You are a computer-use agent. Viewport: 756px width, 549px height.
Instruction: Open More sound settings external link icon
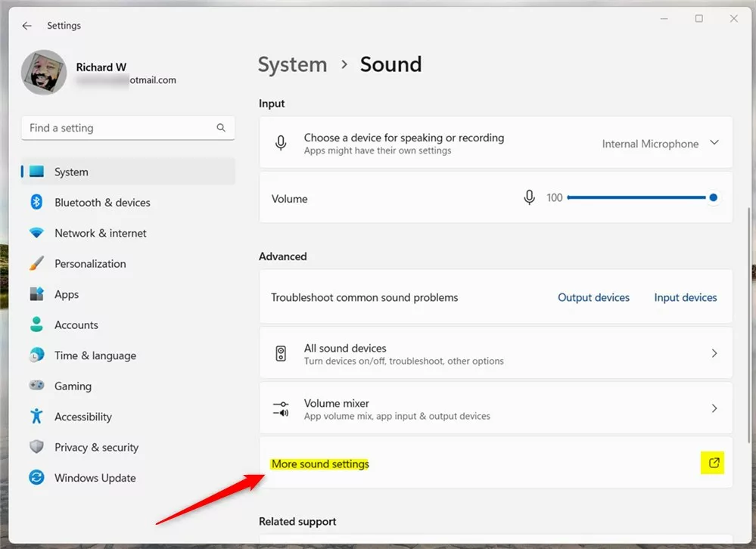point(713,462)
